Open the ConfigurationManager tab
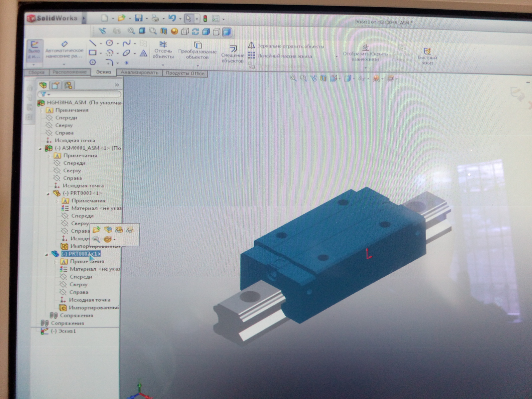532x399 pixels. 68,85
